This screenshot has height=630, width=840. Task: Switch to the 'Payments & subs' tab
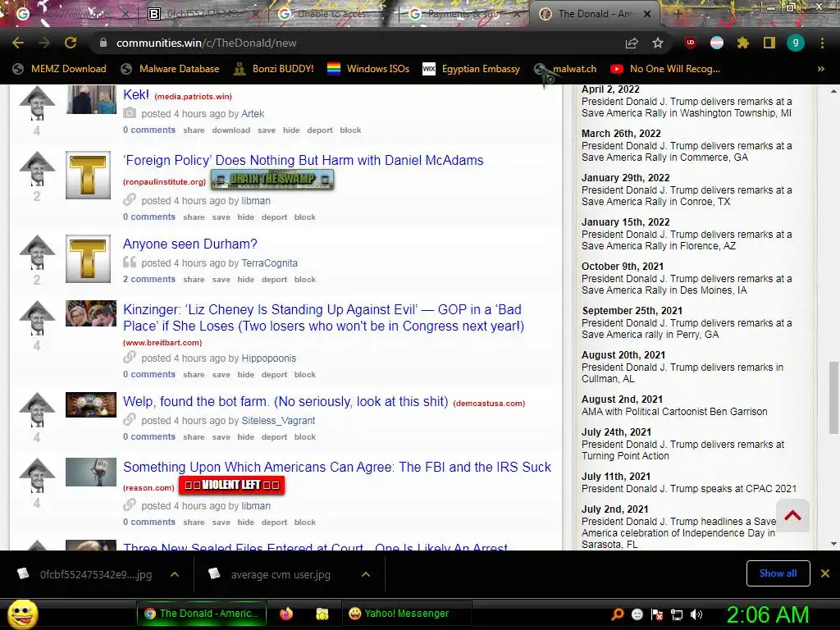463,14
